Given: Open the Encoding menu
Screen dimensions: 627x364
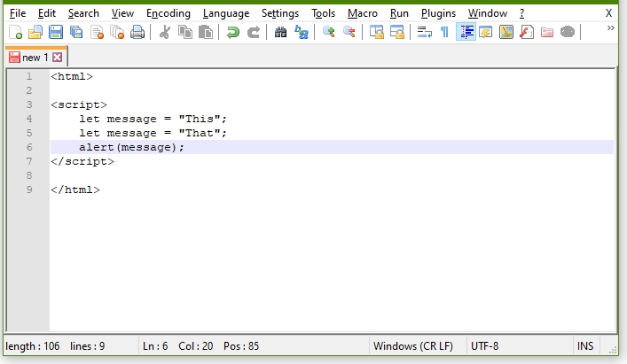Looking at the screenshot, I should pos(168,13).
